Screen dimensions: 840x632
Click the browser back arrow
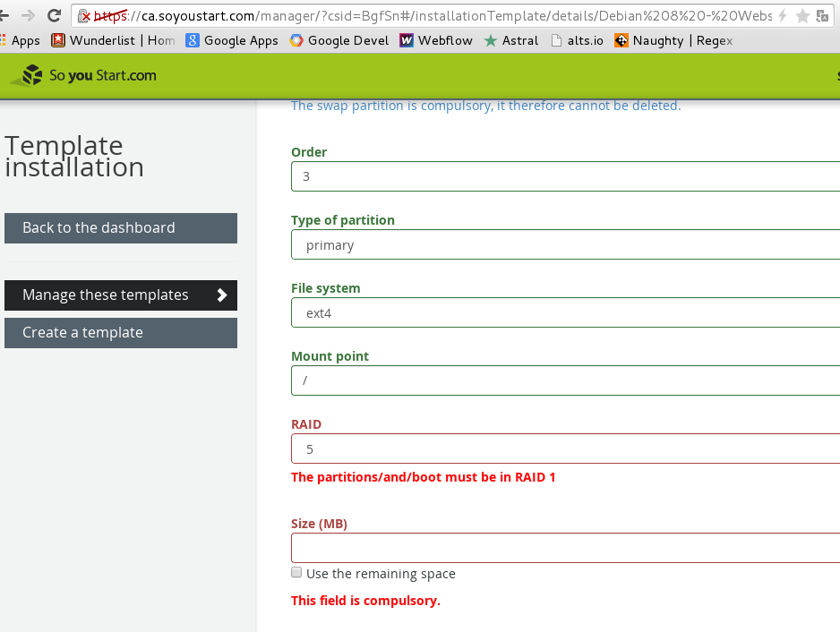click(4, 15)
